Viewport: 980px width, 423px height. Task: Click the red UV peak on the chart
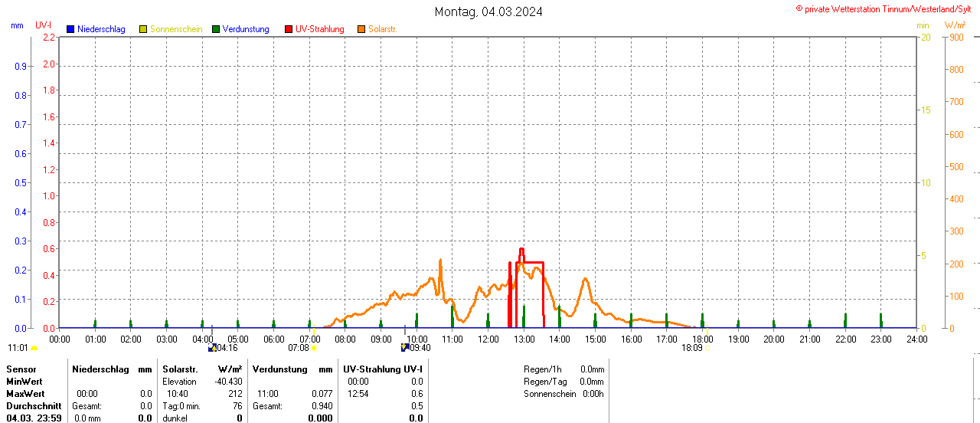(521, 249)
